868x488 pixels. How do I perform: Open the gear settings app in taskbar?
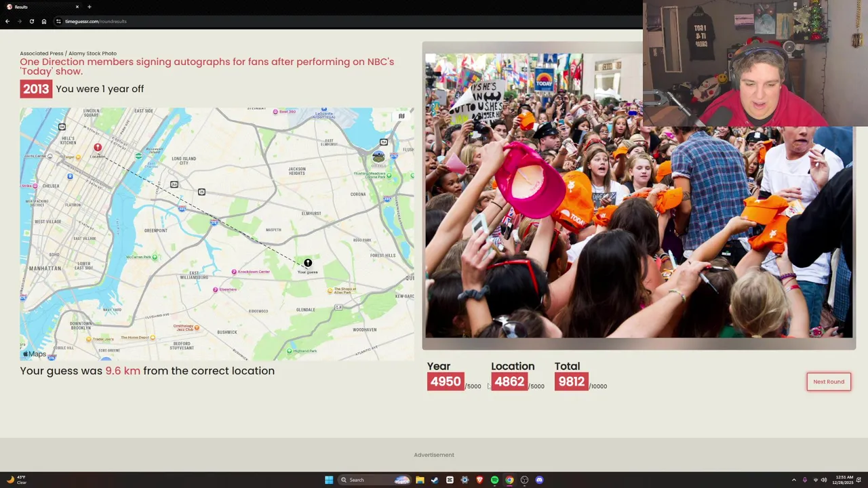point(465,480)
